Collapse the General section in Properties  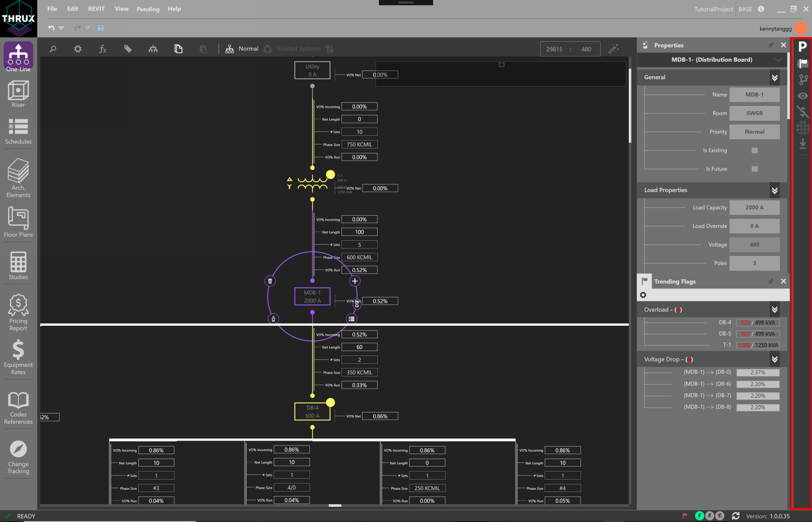pos(775,77)
